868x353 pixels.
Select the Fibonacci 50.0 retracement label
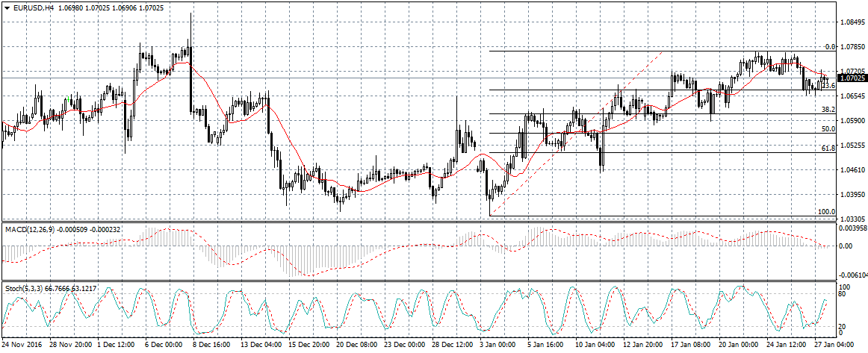coord(828,129)
